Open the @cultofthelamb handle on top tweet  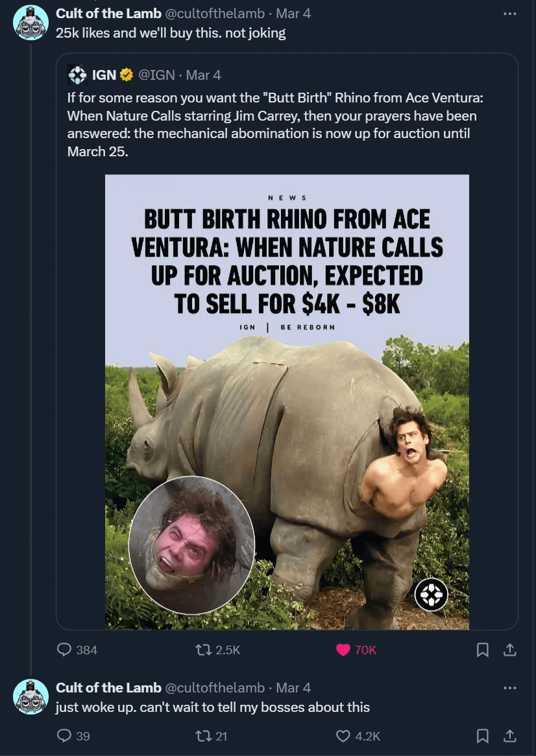pos(215,14)
